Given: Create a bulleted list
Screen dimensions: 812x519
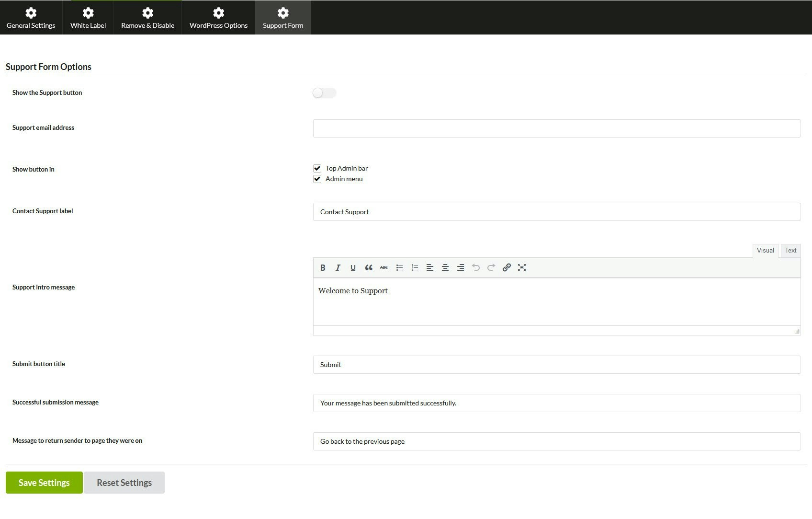Looking at the screenshot, I should pos(399,267).
